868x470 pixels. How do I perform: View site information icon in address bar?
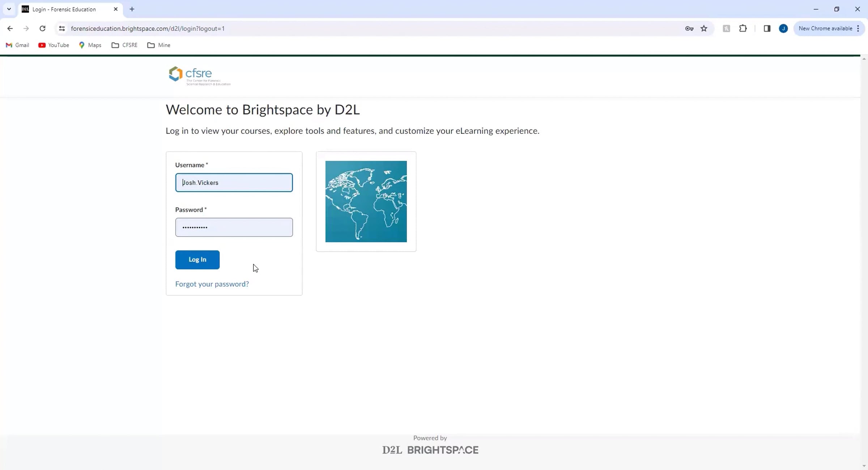click(x=62, y=29)
